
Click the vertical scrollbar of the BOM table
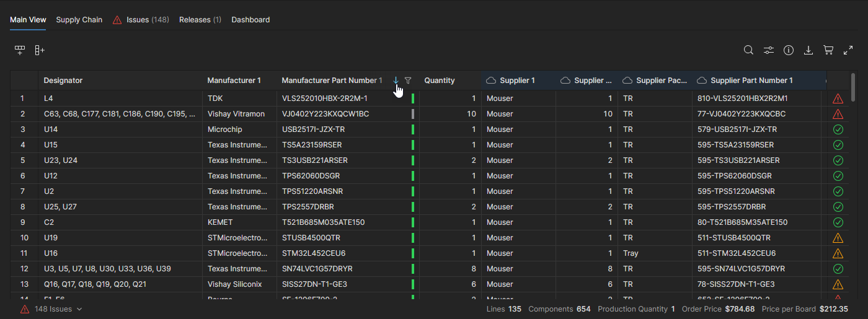(854, 87)
